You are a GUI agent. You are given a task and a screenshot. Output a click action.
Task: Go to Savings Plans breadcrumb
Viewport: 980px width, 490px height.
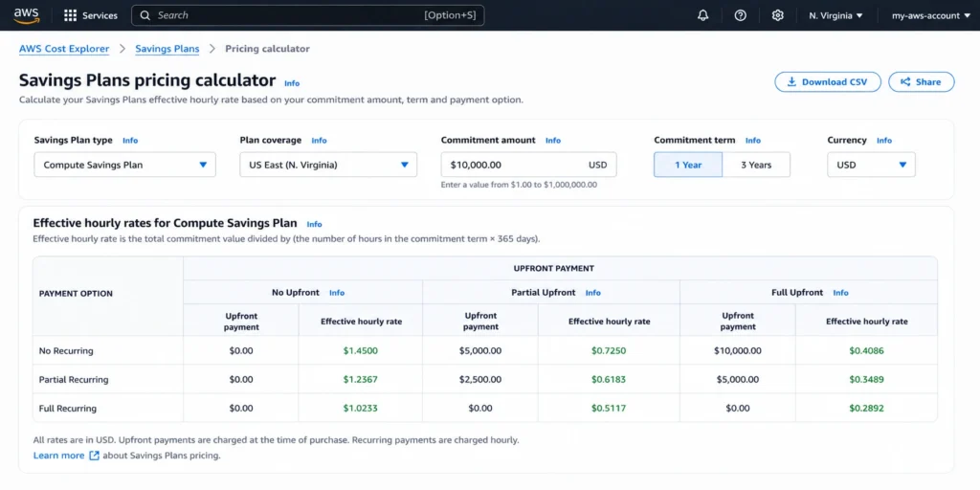tap(167, 49)
